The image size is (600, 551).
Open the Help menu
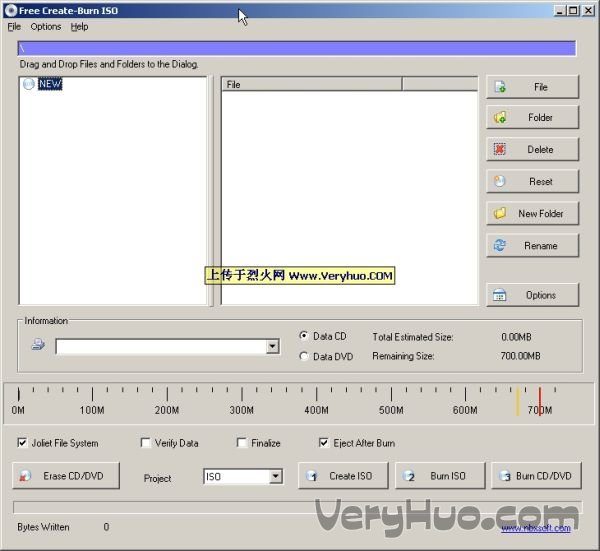click(79, 27)
